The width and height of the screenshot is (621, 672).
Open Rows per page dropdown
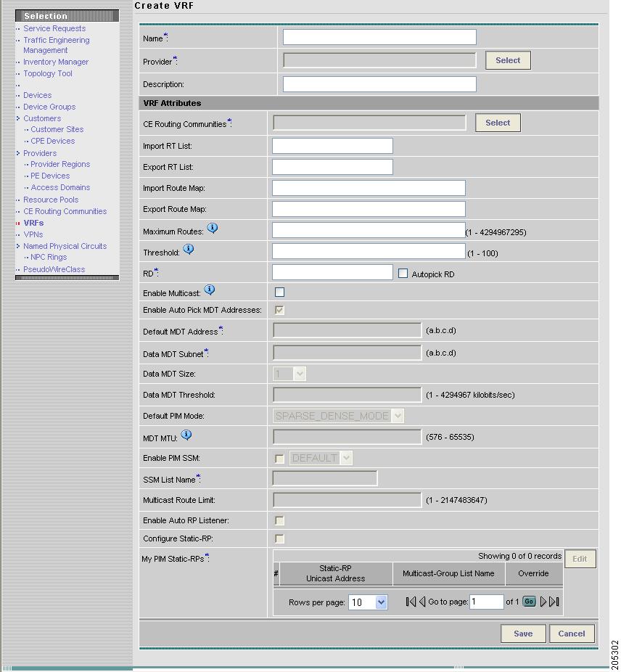(368, 602)
